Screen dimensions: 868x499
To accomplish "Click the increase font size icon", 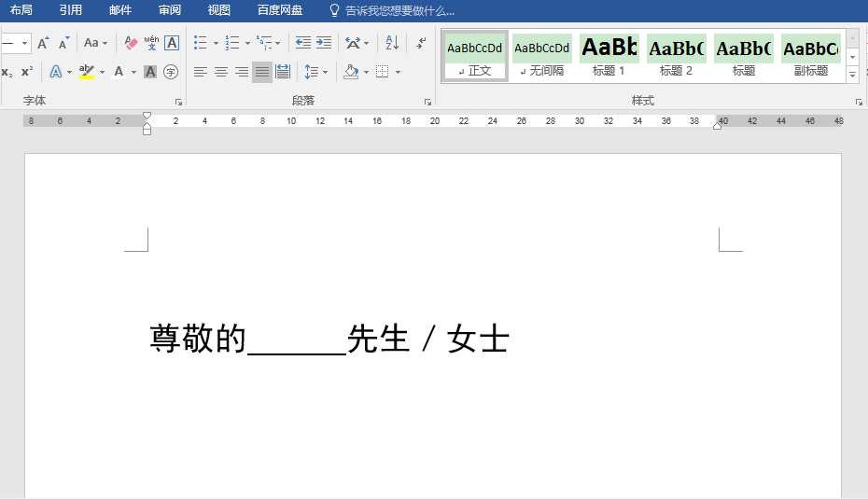I will [43, 43].
